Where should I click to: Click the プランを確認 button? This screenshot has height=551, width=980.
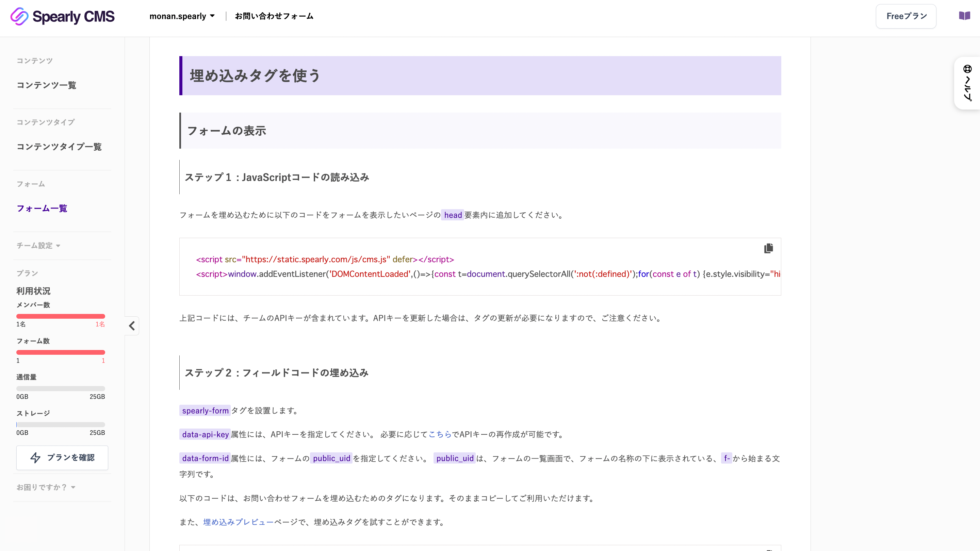tap(62, 457)
